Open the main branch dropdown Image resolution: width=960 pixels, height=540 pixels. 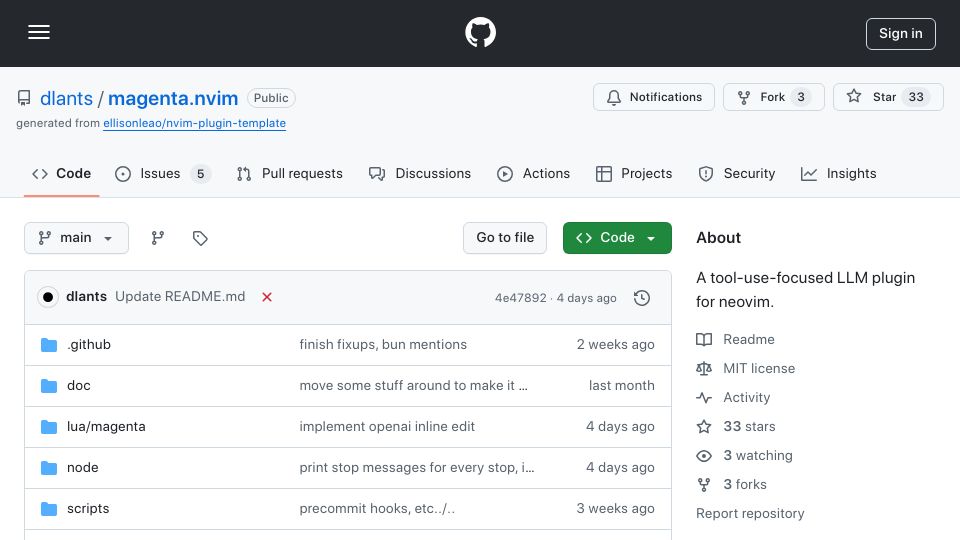pyautogui.click(x=76, y=238)
